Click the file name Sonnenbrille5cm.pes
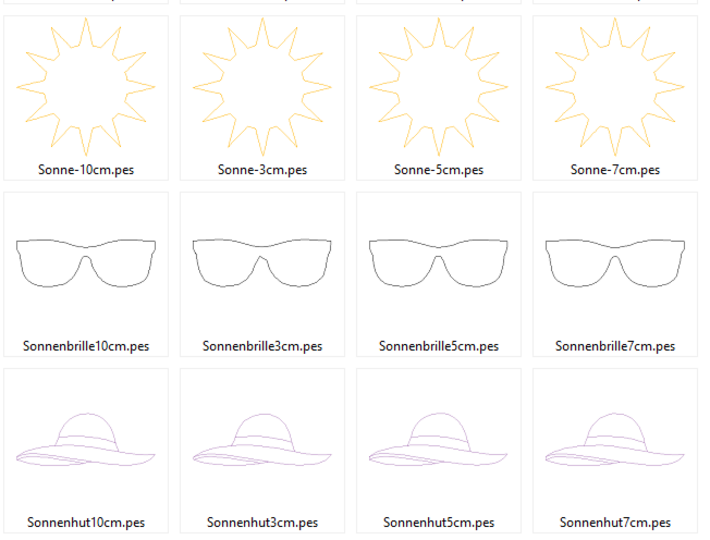 439,346
